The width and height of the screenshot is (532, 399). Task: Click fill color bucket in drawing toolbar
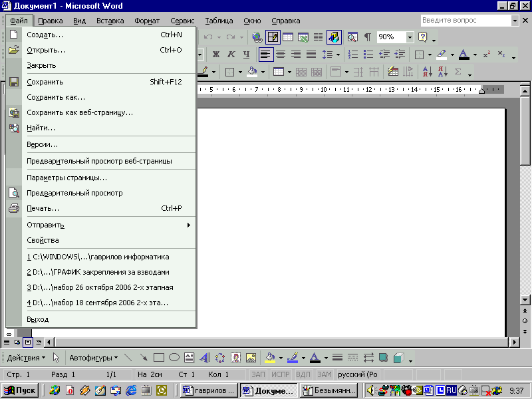(x=270, y=358)
